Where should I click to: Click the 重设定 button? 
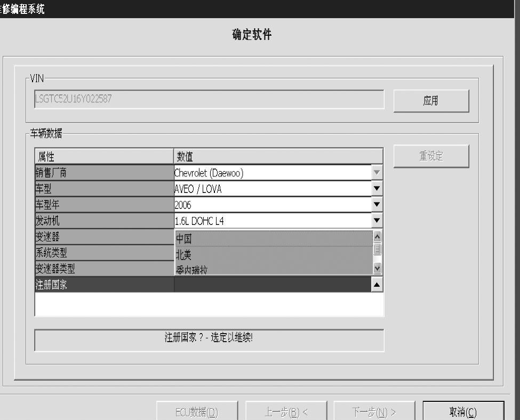(431, 156)
